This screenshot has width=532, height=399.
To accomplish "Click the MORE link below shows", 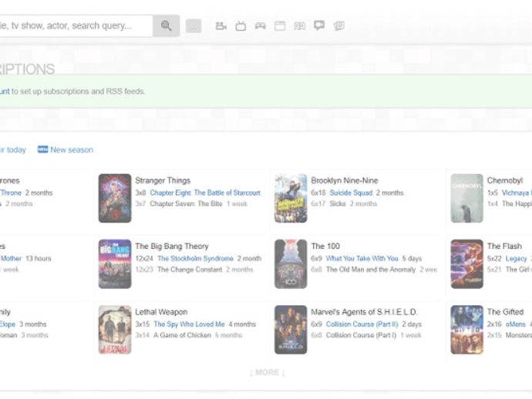I will (x=267, y=373).
